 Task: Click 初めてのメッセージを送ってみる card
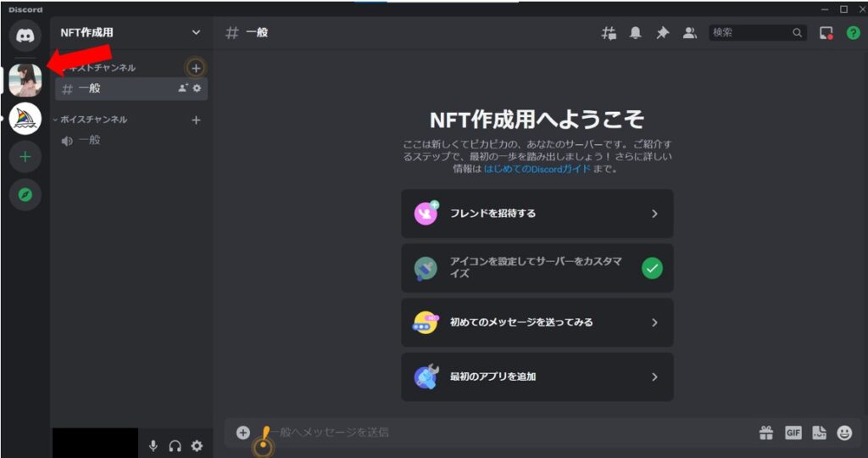[x=537, y=322]
